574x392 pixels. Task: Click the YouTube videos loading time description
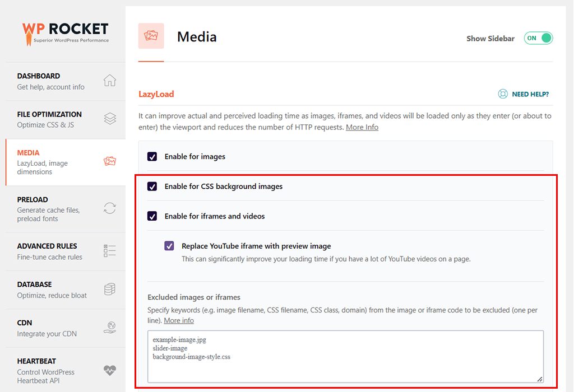[326, 259]
